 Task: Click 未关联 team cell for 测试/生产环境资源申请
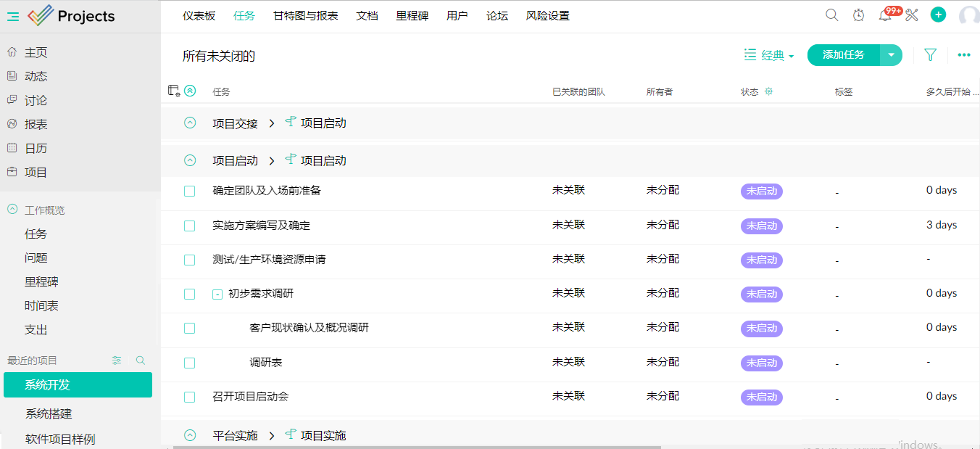click(569, 259)
